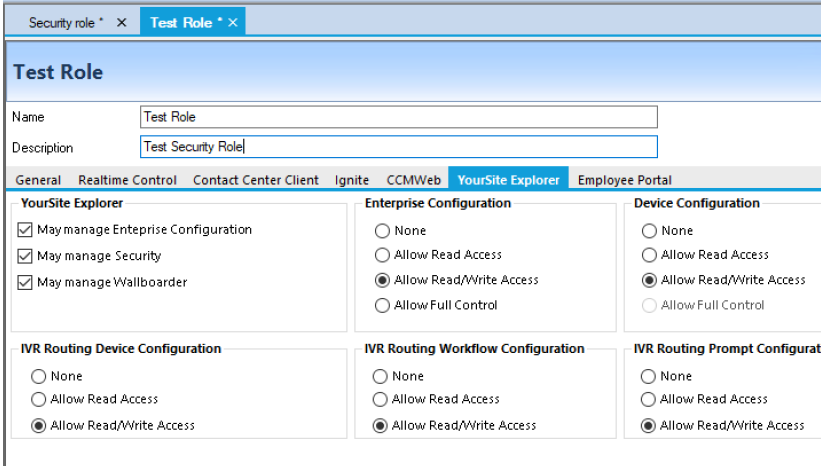Open the General tab

[38, 180]
